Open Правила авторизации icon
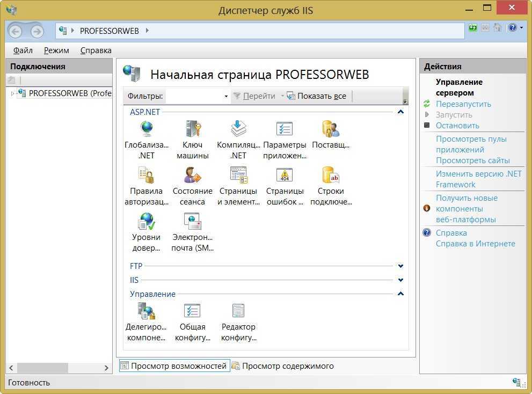Screen dimensions: 532x394 click(146, 176)
